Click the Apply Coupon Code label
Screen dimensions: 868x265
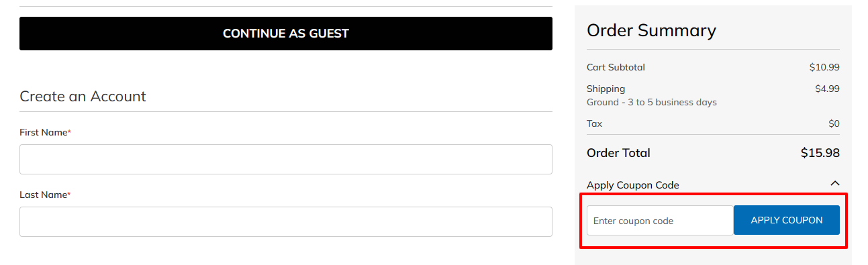(633, 185)
